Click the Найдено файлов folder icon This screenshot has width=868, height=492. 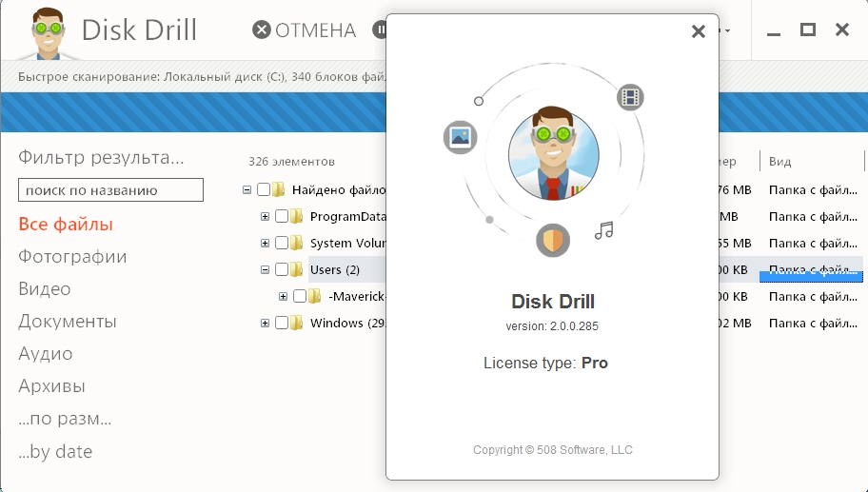coord(279,189)
